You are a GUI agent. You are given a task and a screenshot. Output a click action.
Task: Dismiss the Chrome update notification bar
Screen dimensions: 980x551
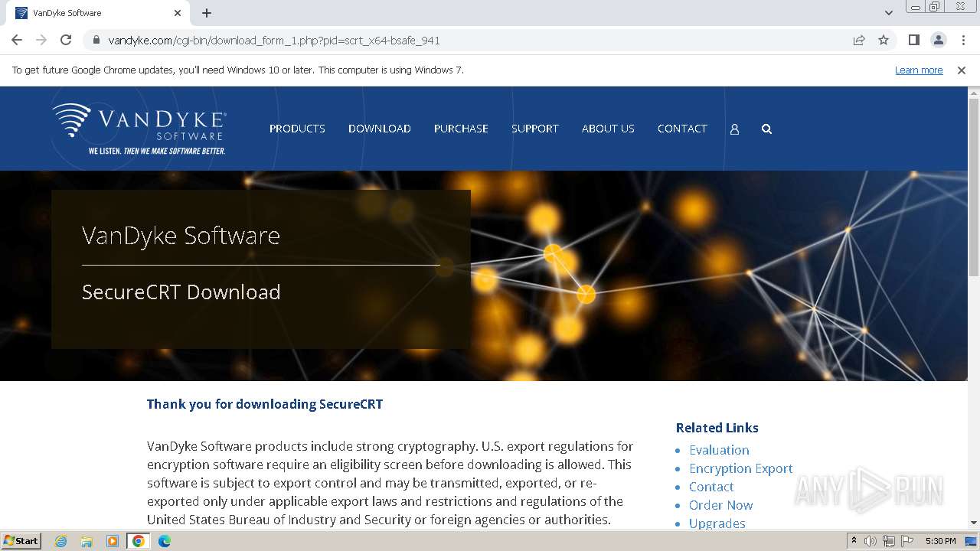[962, 70]
